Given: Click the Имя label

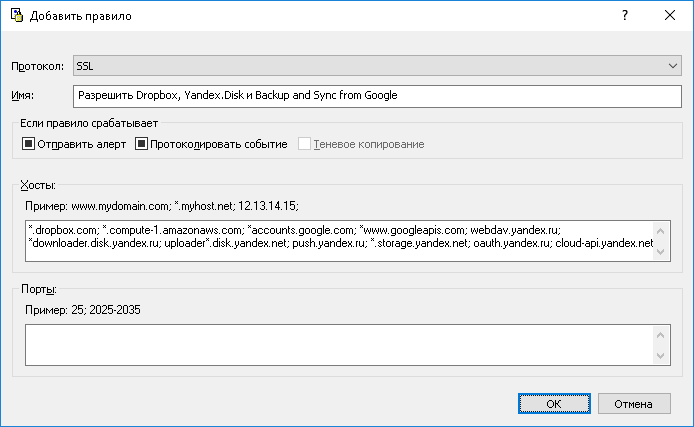Looking at the screenshot, I should point(23,95).
